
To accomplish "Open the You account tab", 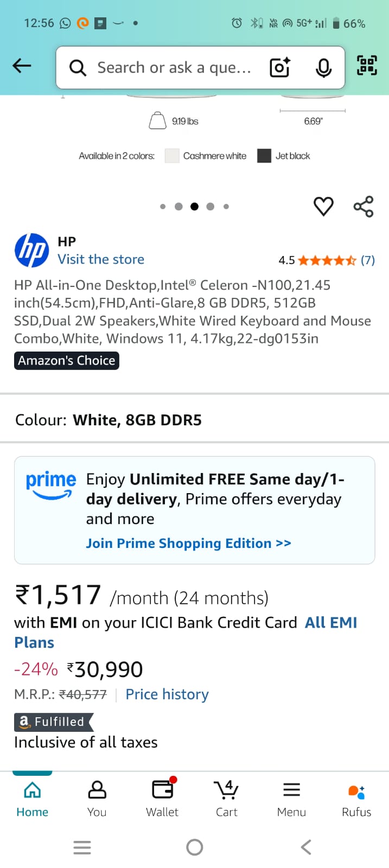I will click(97, 798).
